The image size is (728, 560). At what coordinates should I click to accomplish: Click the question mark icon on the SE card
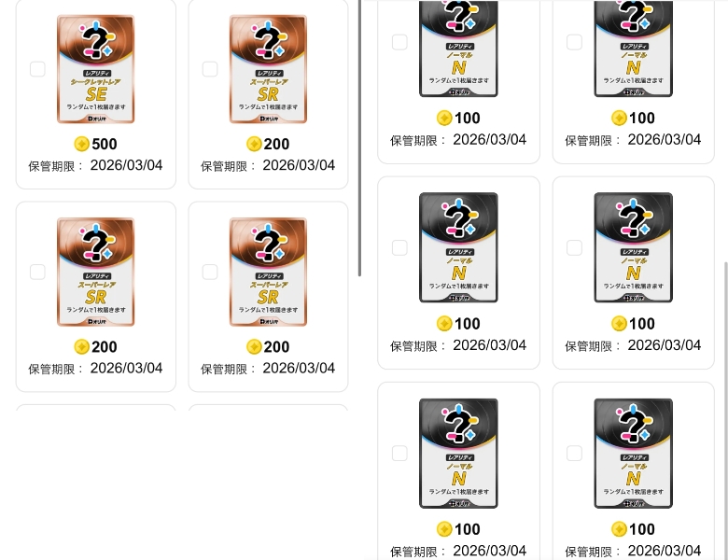click(96, 40)
